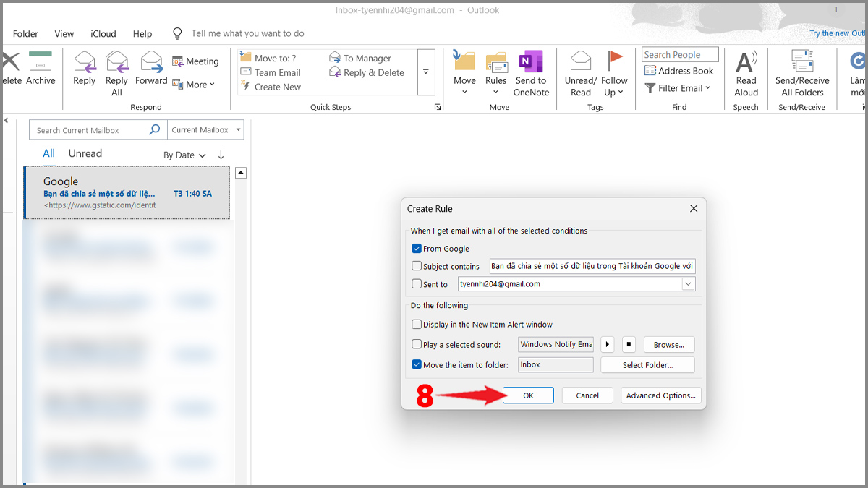The image size is (868, 488).
Task: Start Read Aloud speech
Action: pyautogui.click(x=746, y=73)
